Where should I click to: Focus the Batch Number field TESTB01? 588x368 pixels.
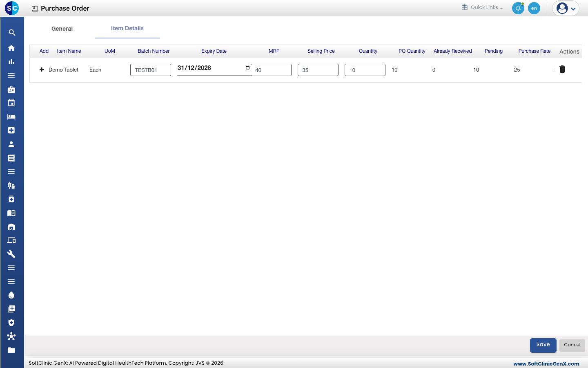[151, 70]
